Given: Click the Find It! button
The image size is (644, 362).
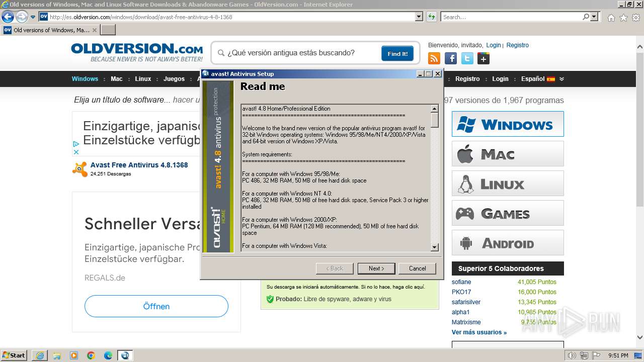Looking at the screenshot, I should [x=397, y=53].
